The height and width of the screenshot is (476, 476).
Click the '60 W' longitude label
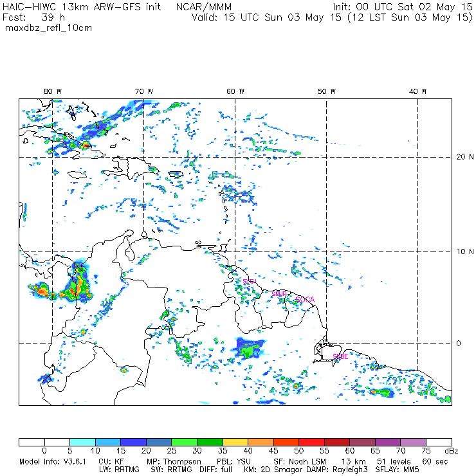click(235, 91)
